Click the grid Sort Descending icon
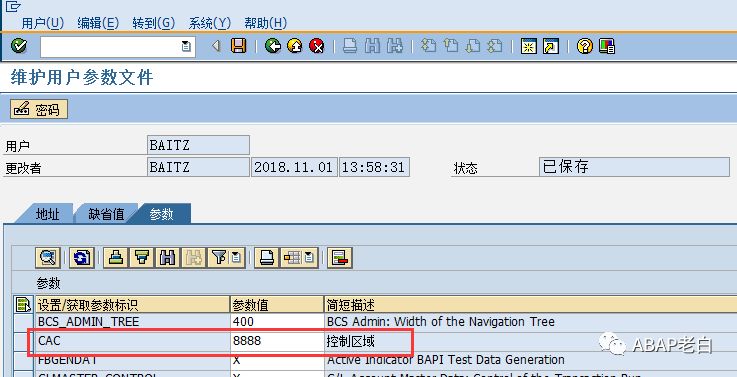 click(141, 258)
